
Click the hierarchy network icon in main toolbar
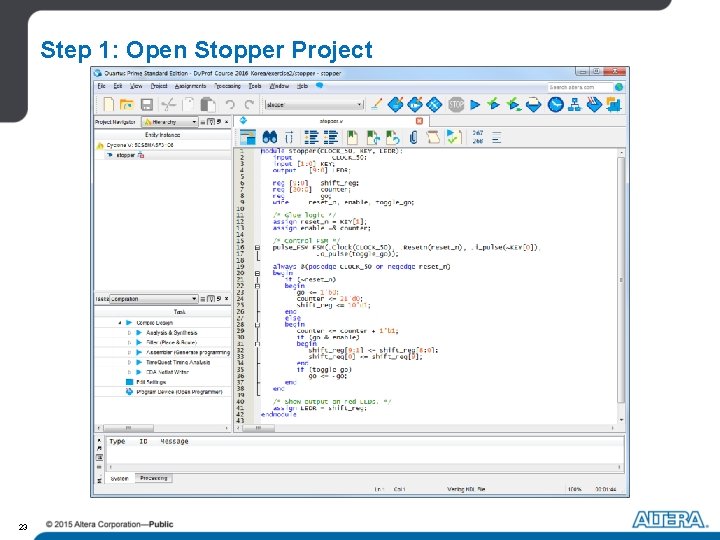pyautogui.click(x=574, y=105)
